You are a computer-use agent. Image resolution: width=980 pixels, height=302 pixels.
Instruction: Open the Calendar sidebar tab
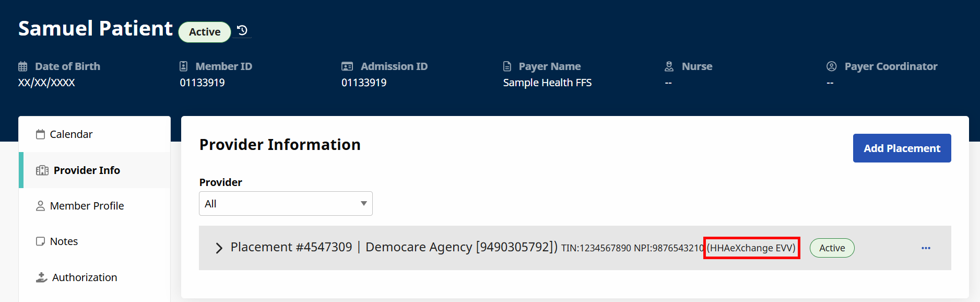71,134
